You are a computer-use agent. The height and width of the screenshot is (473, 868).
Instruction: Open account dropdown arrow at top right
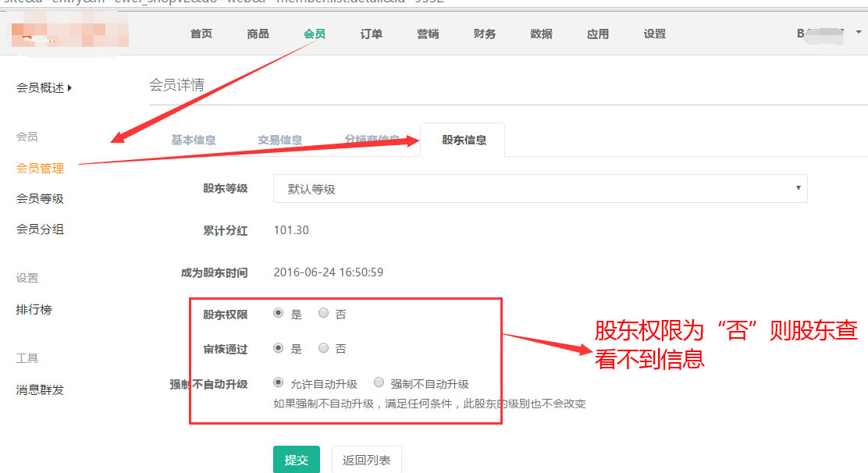pos(859,33)
